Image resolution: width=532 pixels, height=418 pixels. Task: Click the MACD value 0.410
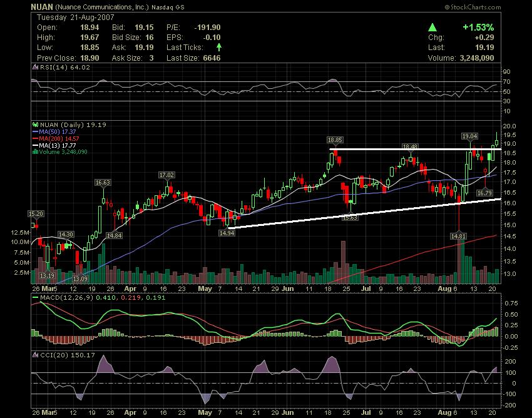[106, 298]
